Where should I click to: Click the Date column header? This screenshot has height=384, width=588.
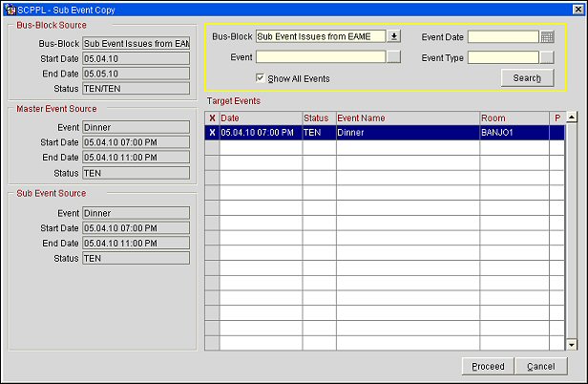260,117
